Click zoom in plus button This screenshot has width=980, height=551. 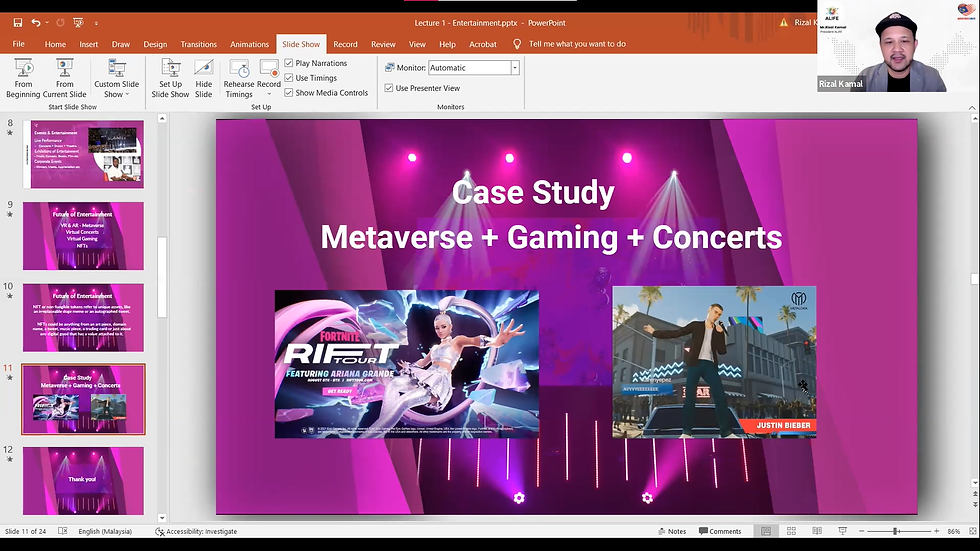click(936, 531)
